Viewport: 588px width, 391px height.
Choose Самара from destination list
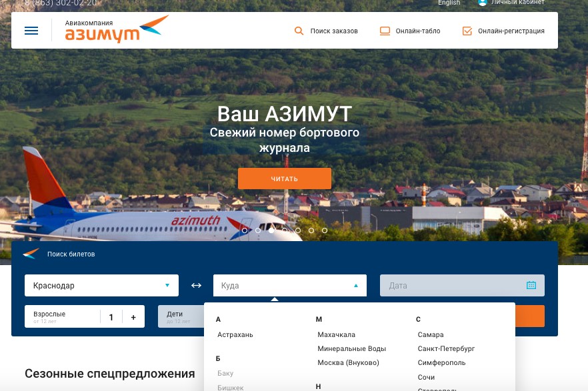(431, 335)
